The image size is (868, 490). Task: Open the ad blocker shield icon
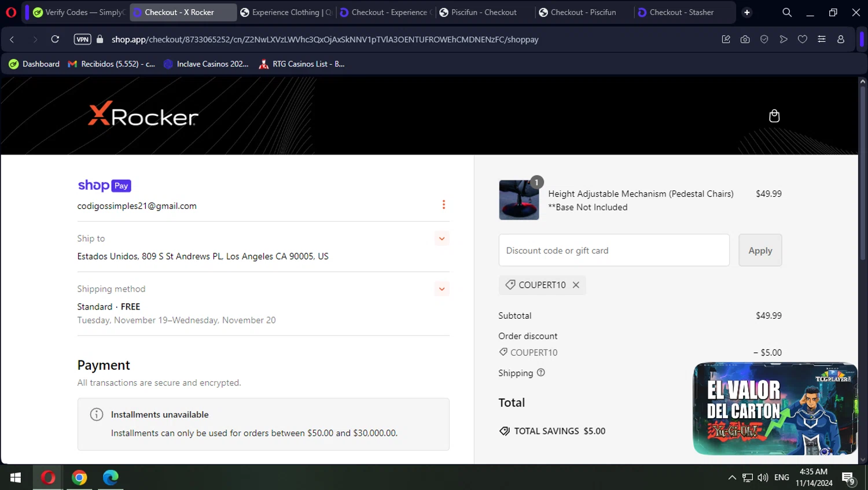click(764, 39)
